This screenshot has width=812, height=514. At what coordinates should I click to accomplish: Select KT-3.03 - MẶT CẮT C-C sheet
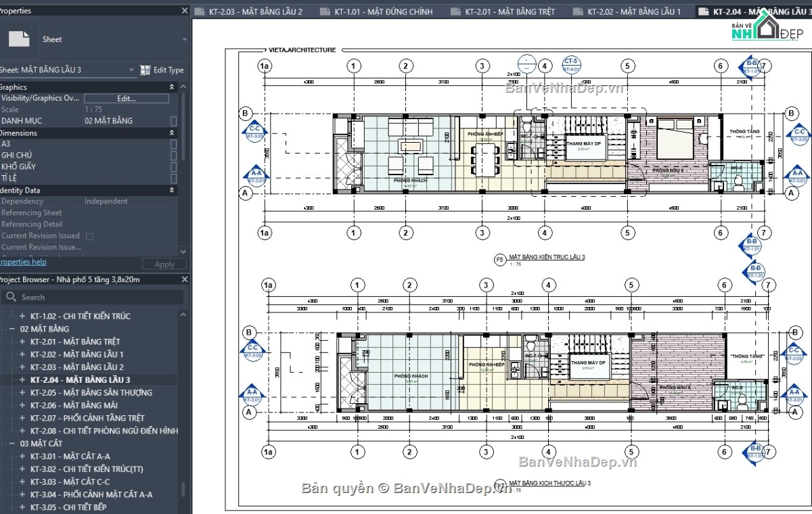coord(70,482)
